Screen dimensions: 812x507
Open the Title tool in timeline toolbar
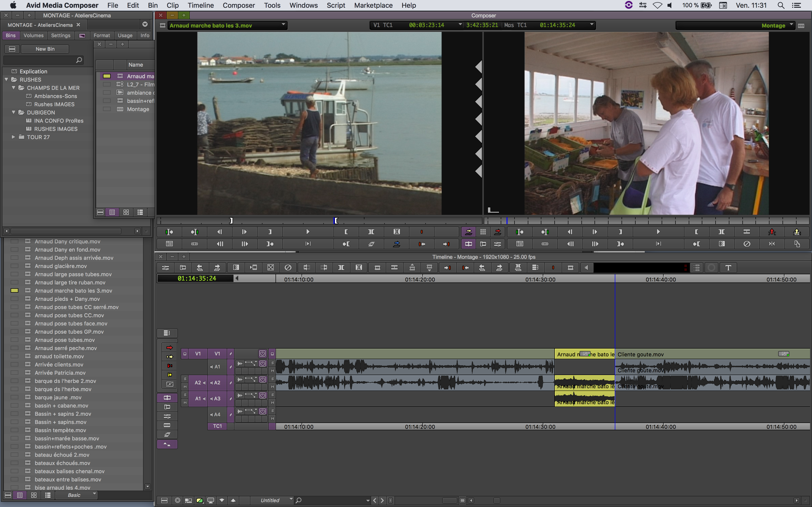coord(728,268)
